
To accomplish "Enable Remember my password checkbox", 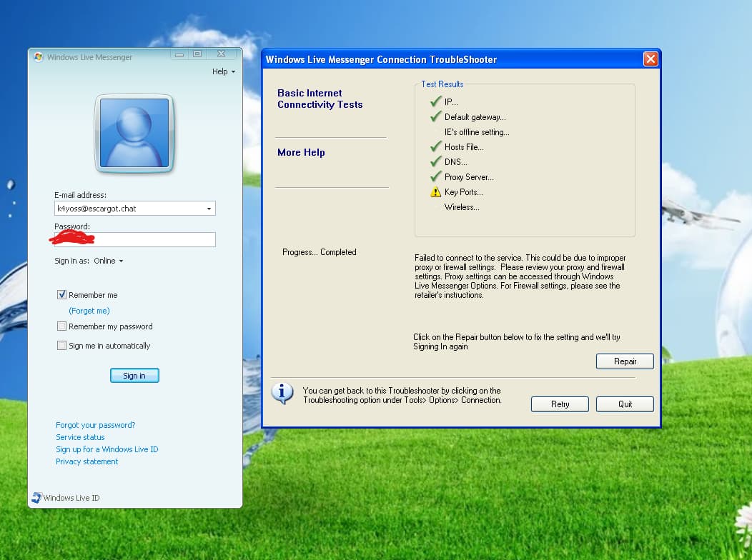I will (x=61, y=326).
